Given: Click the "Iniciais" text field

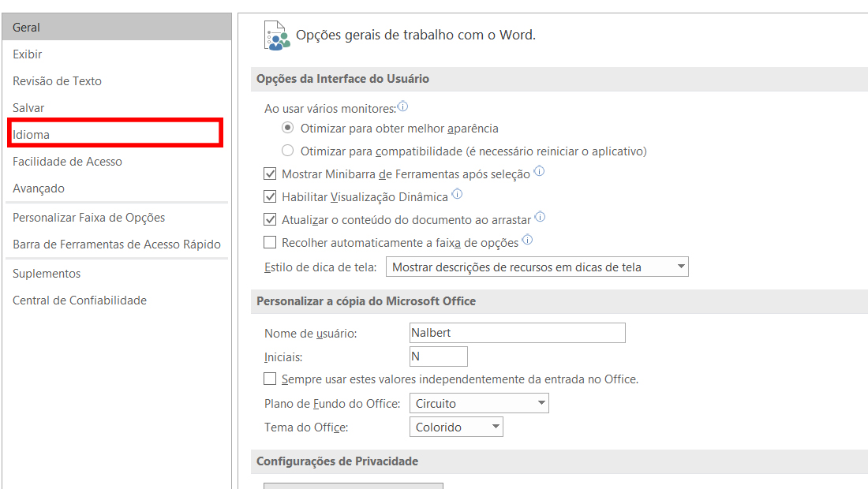Looking at the screenshot, I should (439, 356).
